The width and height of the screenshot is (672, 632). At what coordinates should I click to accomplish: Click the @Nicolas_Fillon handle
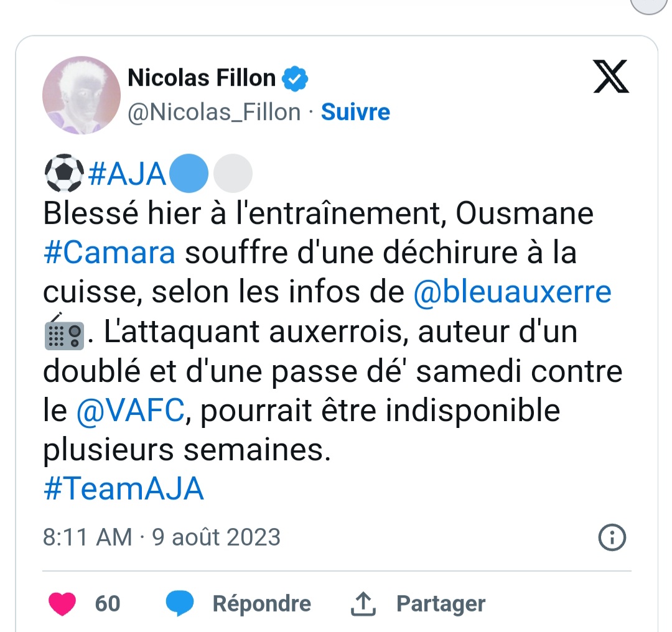pyautogui.click(x=214, y=112)
